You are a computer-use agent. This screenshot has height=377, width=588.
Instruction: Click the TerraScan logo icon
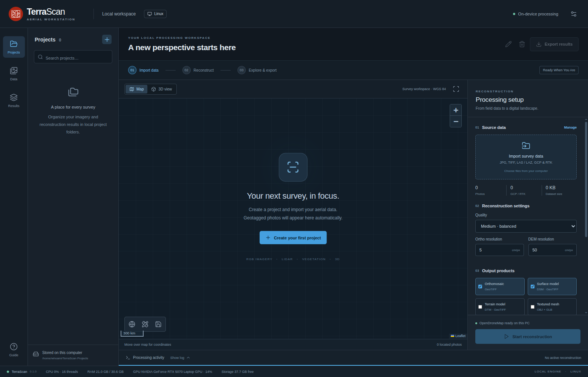(x=16, y=14)
